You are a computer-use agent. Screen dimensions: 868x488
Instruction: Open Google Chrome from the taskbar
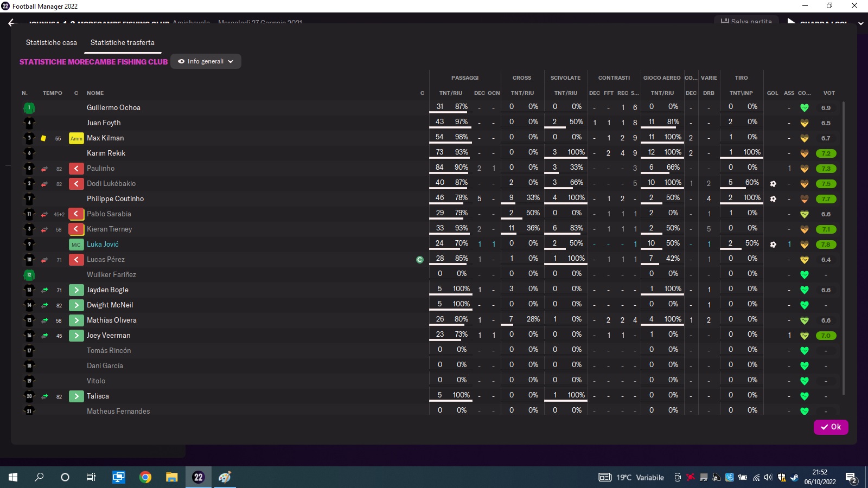click(145, 477)
